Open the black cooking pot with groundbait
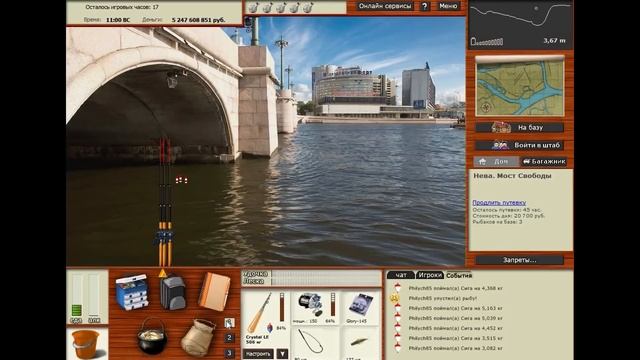640x360 pixels. coord(152,336)
